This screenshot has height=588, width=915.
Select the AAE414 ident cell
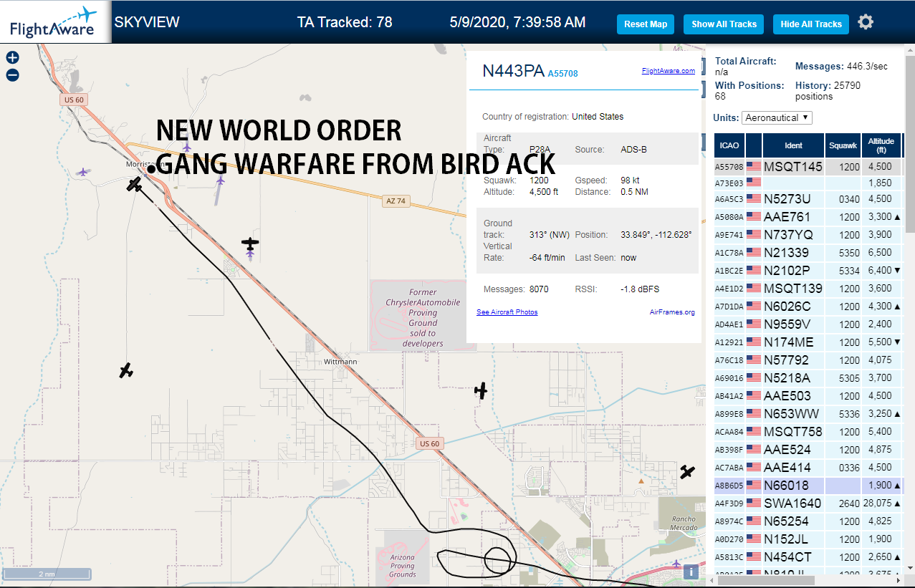[793, 468]
